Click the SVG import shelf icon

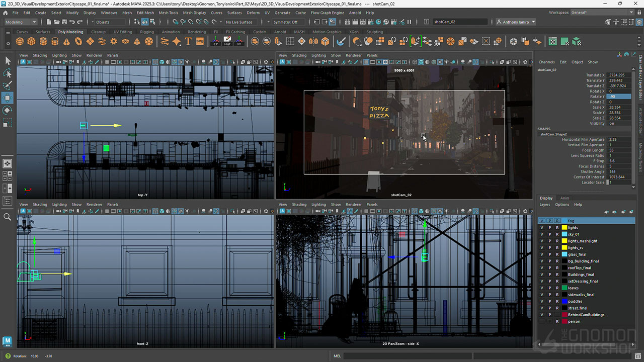coord(200,41)
